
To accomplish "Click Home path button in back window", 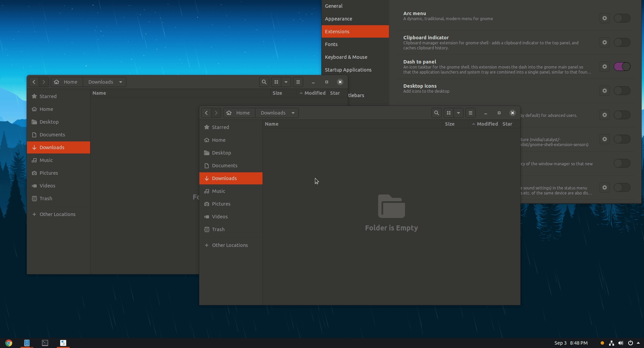I will click(x=67, y=82).
